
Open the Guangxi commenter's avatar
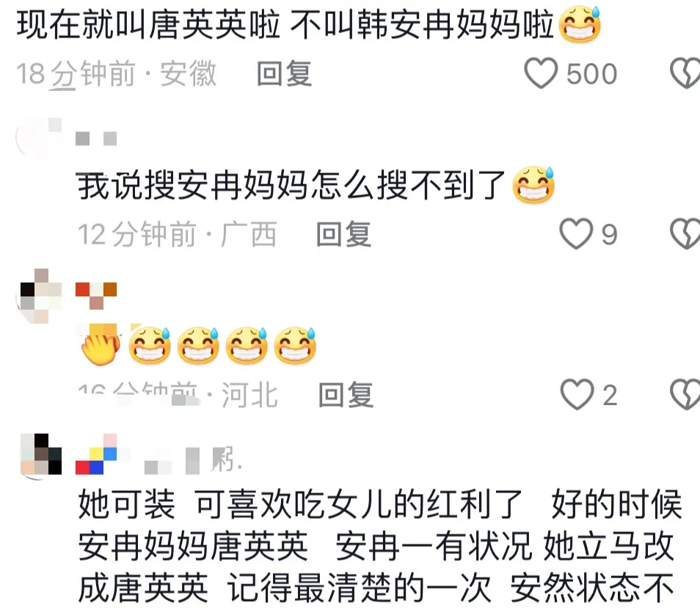coord(40,137)
